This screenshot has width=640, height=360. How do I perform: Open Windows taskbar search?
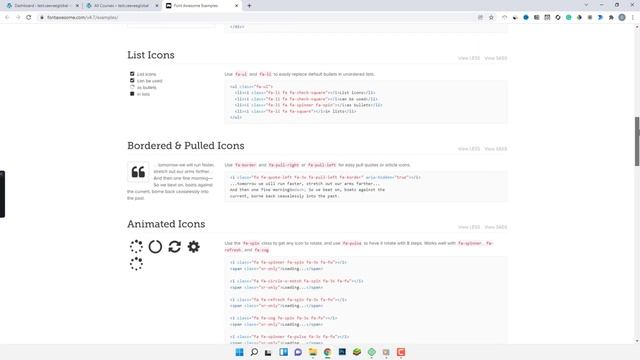pyautogui.click(x=254, y=352)
